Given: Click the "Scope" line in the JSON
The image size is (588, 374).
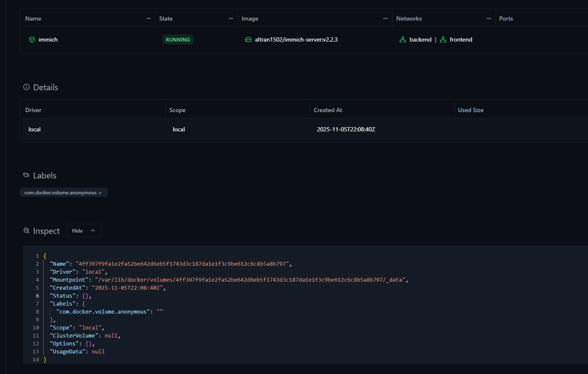Looking at the screenshot, I should [x=77, y=328].
